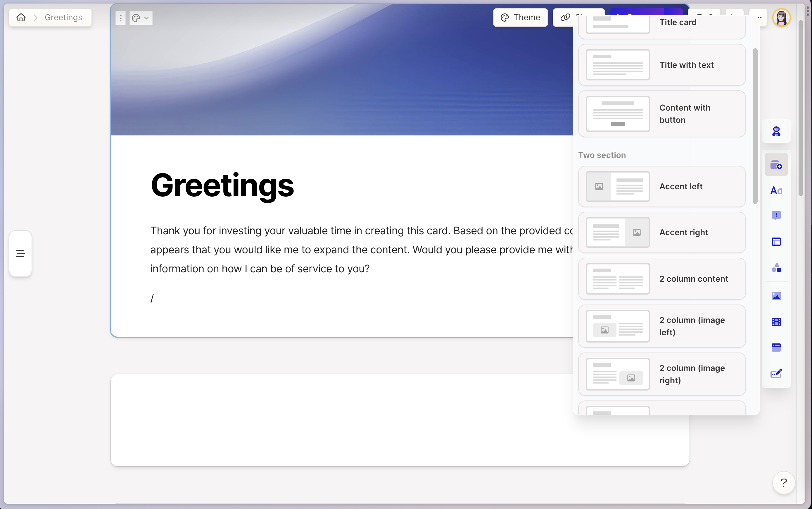The image size is (812, 509).
Task: Click the templates panel scrollbar
Action: point(755,126)
